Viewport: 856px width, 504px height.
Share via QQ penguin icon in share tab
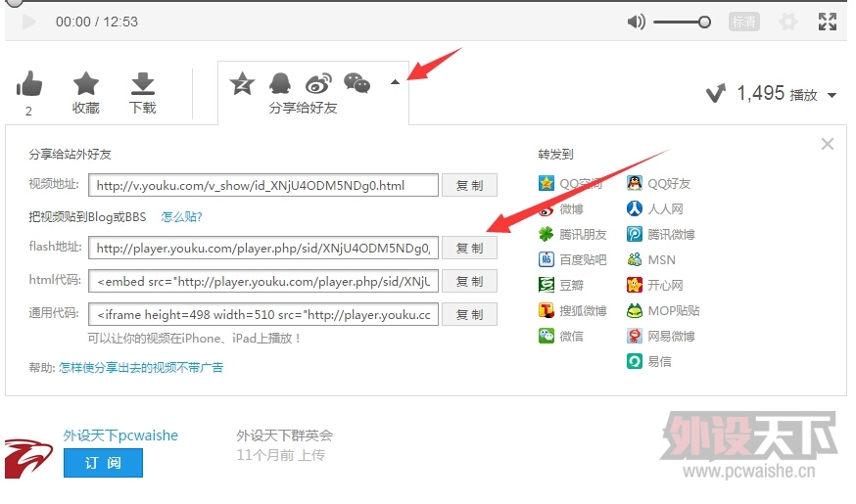coord(280,84)
